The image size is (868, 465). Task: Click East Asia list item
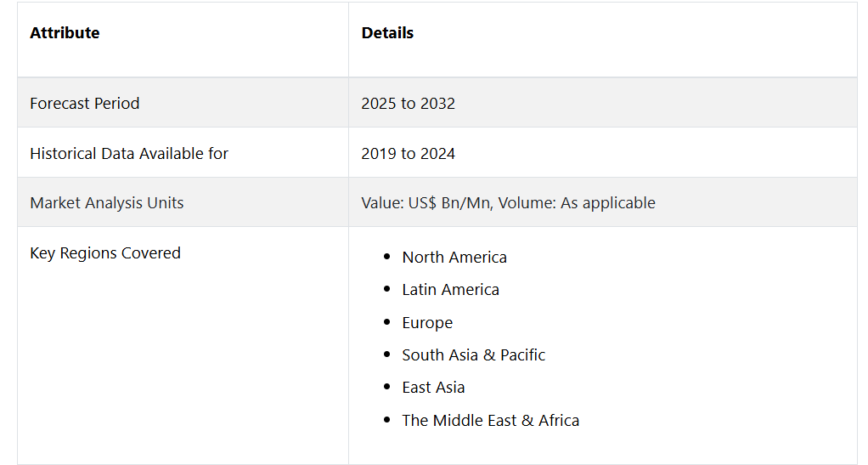point(433,388)
